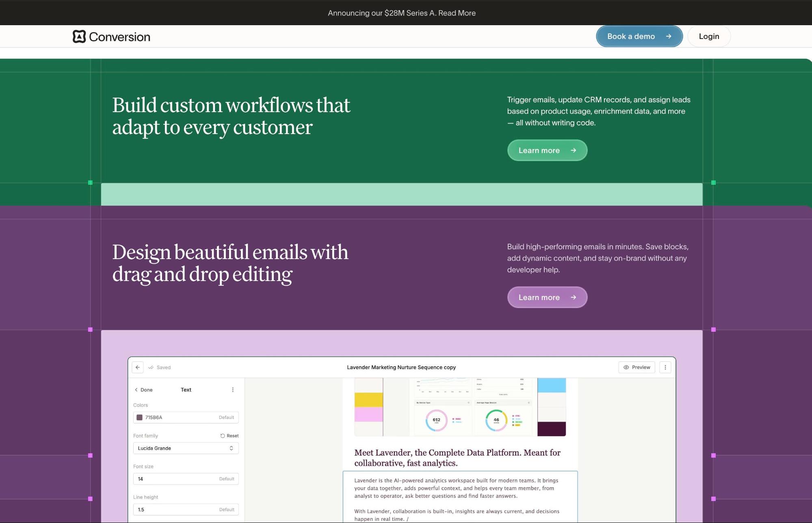Click the Done back chevron

tap(136, 390)
